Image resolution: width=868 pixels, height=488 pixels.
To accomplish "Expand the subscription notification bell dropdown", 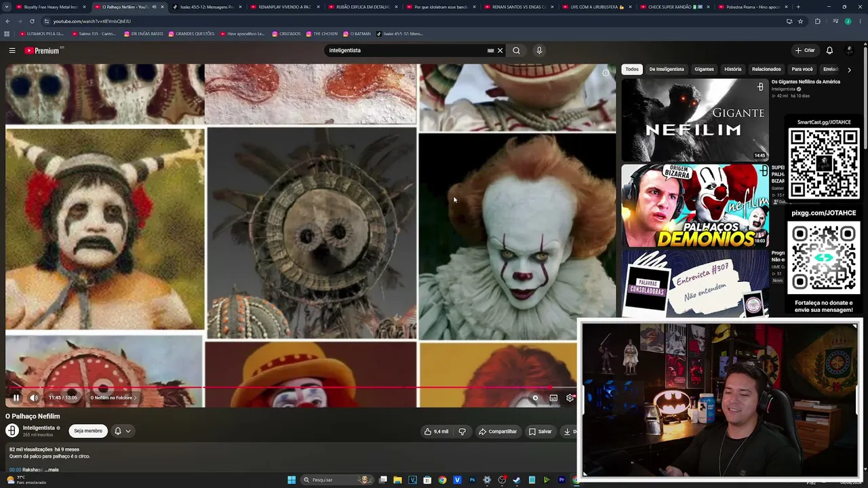I will pyautogui.click(x=122, y=431).
